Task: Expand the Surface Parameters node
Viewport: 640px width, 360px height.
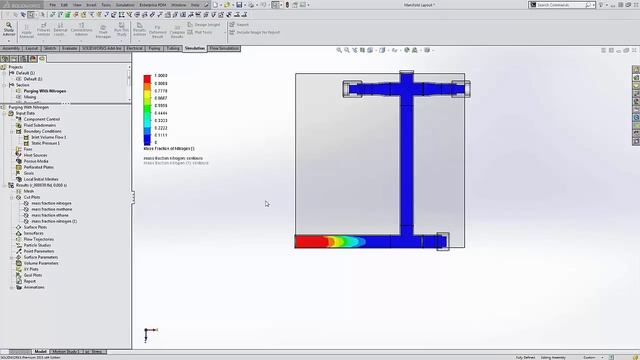Action: (x=12, y=258)
